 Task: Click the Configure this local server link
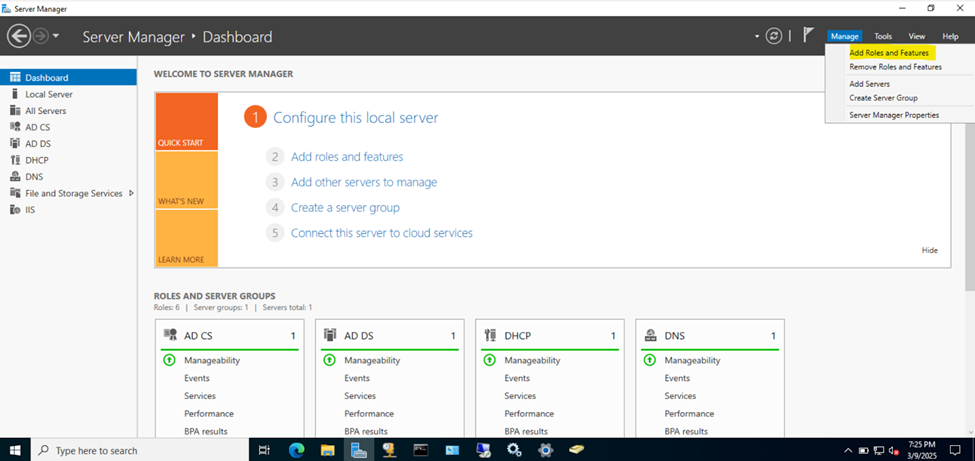[356, 118]
